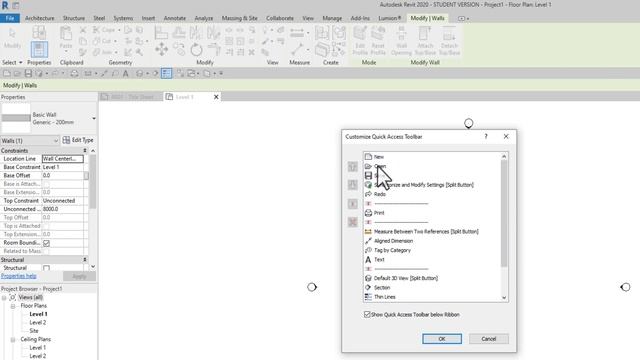640x360 pixels.
Task: Collapse the Structural section
Action: click(x=85, y=260)
